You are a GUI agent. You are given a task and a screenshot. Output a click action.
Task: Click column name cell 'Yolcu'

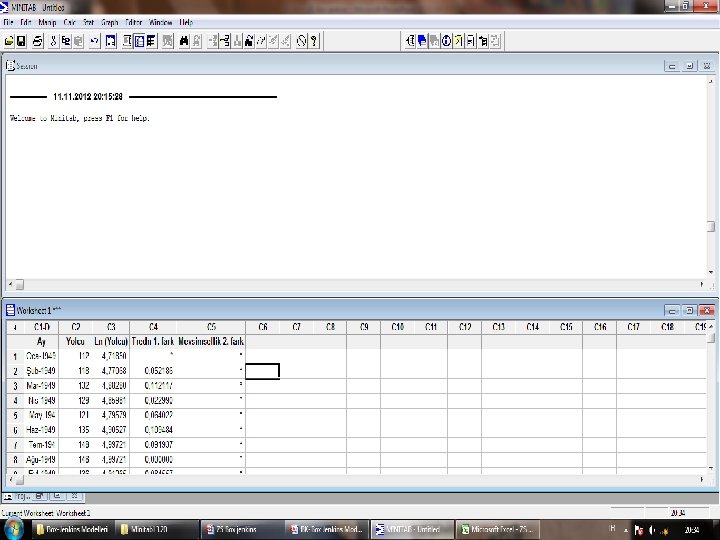(76, 341)
